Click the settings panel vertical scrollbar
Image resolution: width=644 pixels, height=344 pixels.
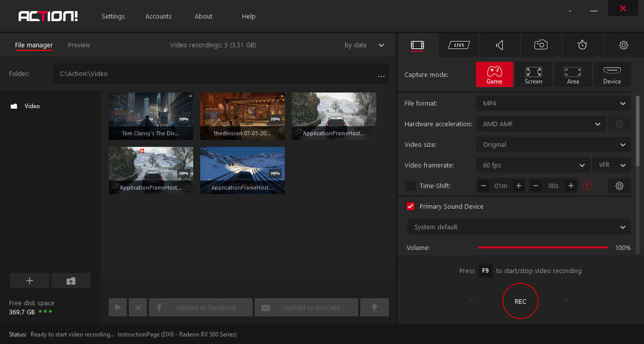[x=638, y=131]
